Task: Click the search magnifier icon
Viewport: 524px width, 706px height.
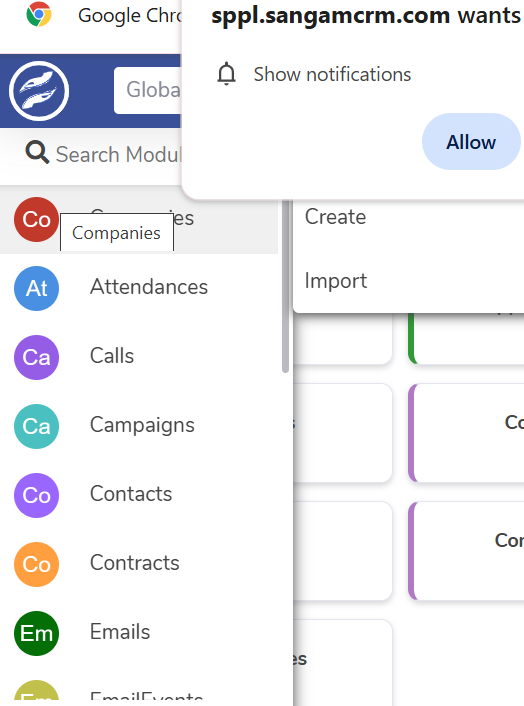Action: [x=37, y=153]
